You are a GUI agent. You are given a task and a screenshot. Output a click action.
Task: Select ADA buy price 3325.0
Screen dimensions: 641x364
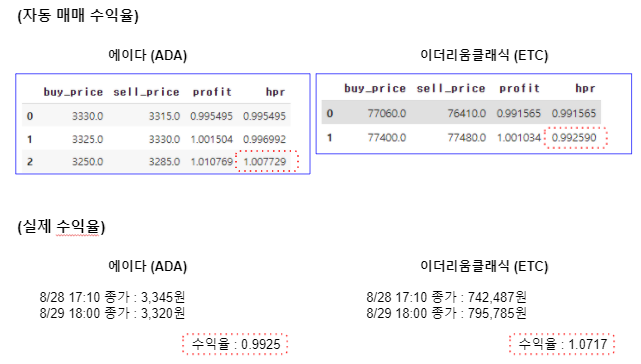point(87,139)
